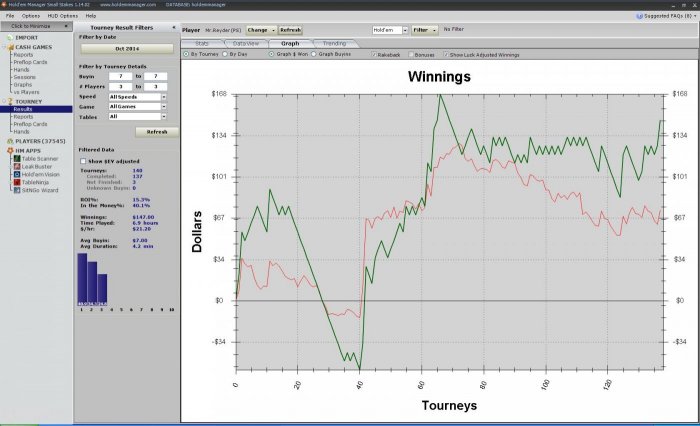
Task: Open the Change player dropdown
Action: [x=261, y=30]
